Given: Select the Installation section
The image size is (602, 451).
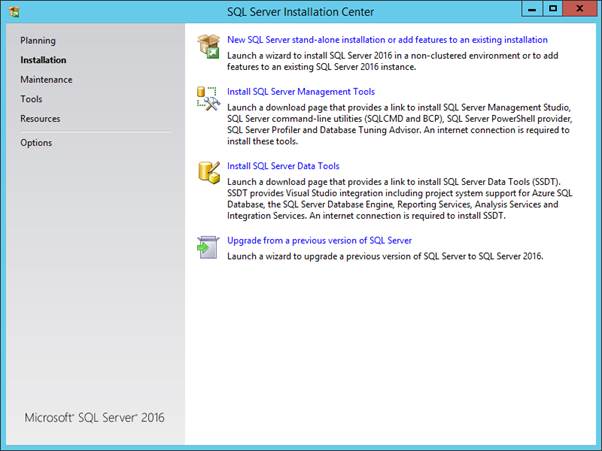Looking at the screenshot, I should click(x=43, y=60).
